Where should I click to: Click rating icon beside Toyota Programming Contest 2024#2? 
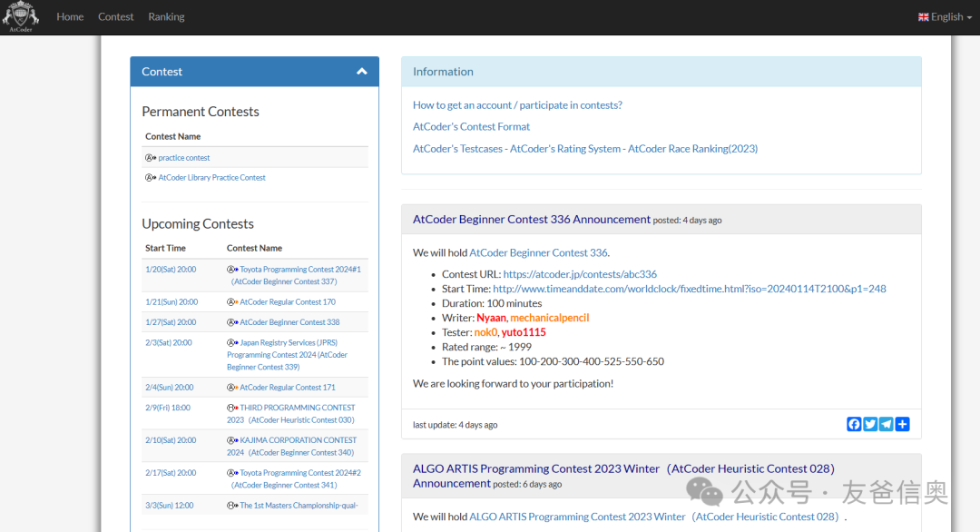[232, 473]
